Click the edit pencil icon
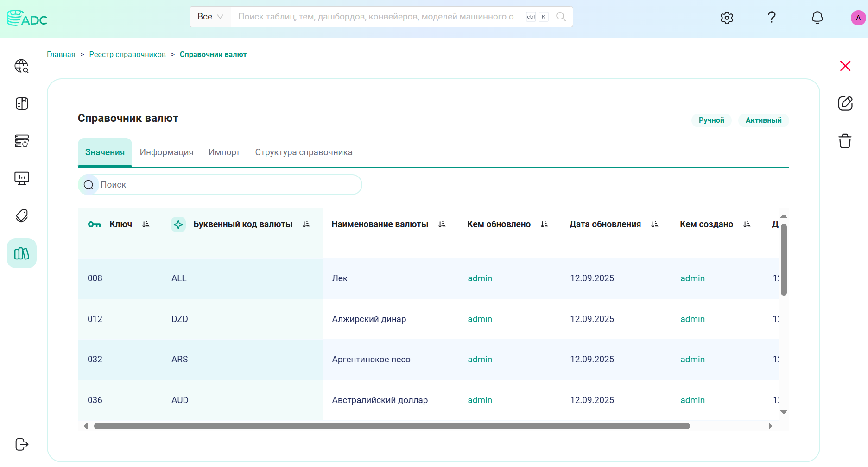Viewport: 868px width, 467px height. point(845,103)
